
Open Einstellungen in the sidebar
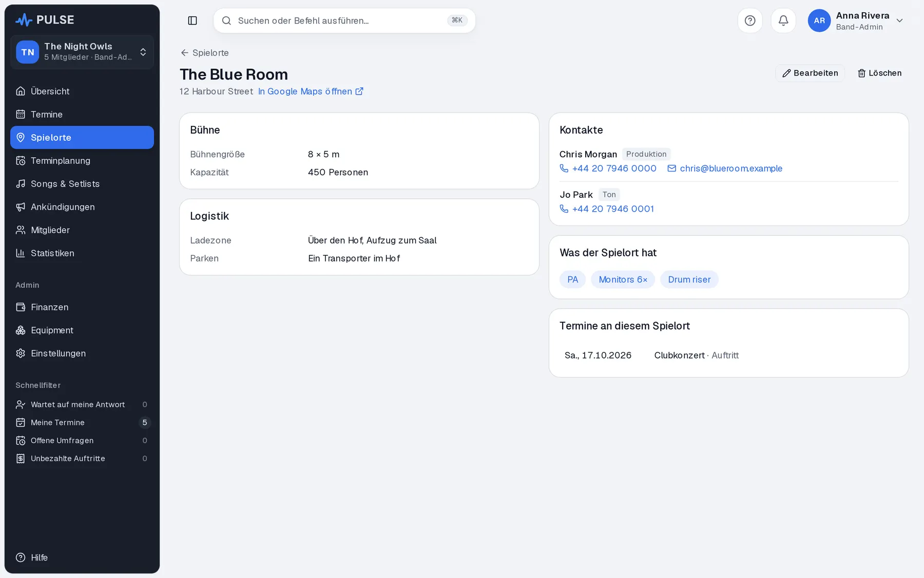click(82, 353)
